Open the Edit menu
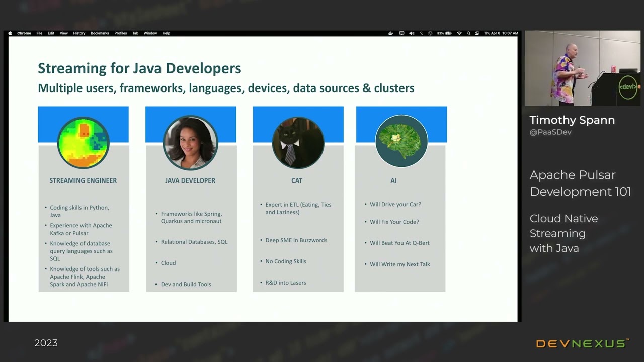 pyautogui.click(x=51, y=33)
